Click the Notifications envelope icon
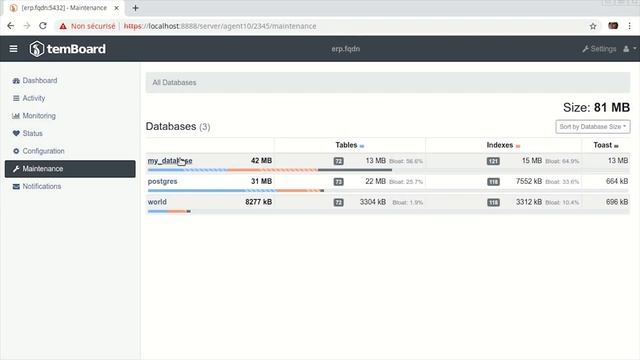Viewport: 640px width, 360px height. tap(16, 186)
